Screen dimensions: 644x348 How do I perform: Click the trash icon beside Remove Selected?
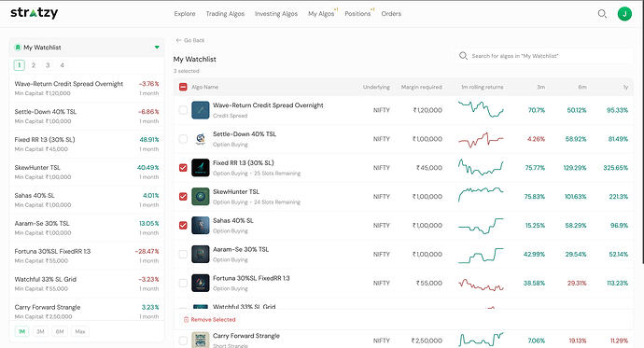186,320
